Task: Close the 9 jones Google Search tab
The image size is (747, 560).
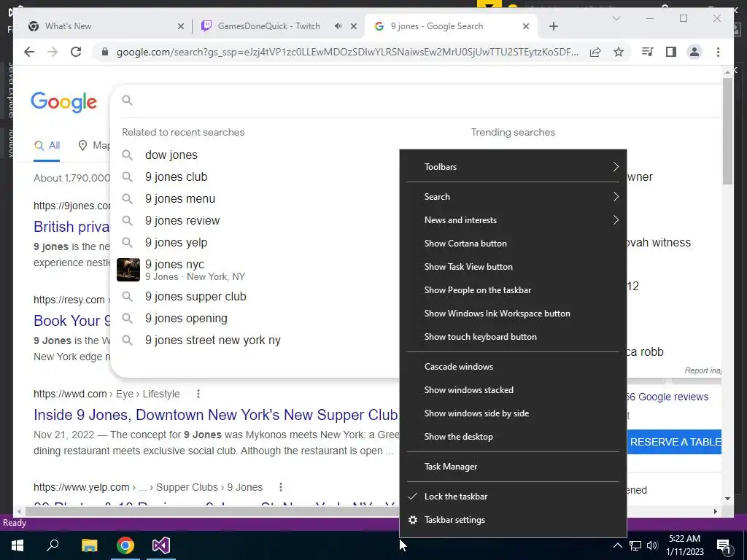Action: pos(526,27)
